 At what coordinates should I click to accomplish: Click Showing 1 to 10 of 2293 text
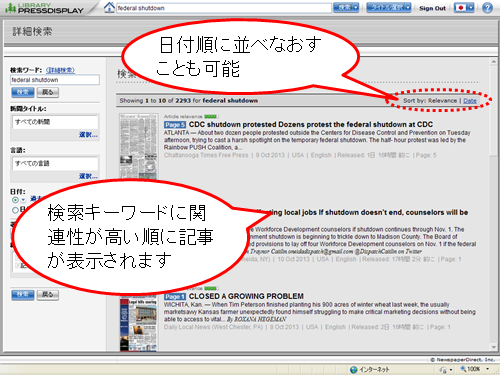pyautogui.click(x=189, y=101)
